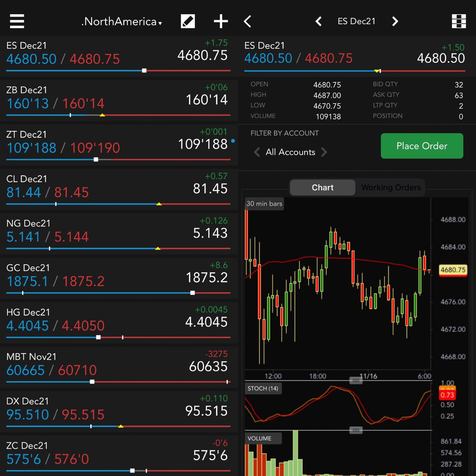Tap the 5.143 last price for NG
The height and width of the screenshot is (476, 476).
(x=210, y=233)
